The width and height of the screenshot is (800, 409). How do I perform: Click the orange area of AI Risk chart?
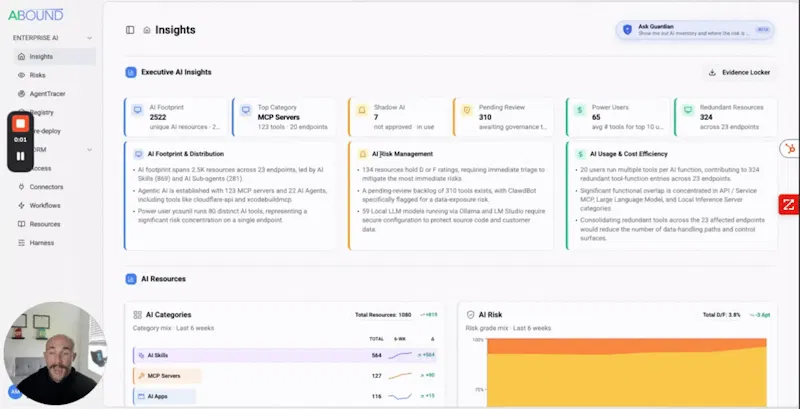627,345
